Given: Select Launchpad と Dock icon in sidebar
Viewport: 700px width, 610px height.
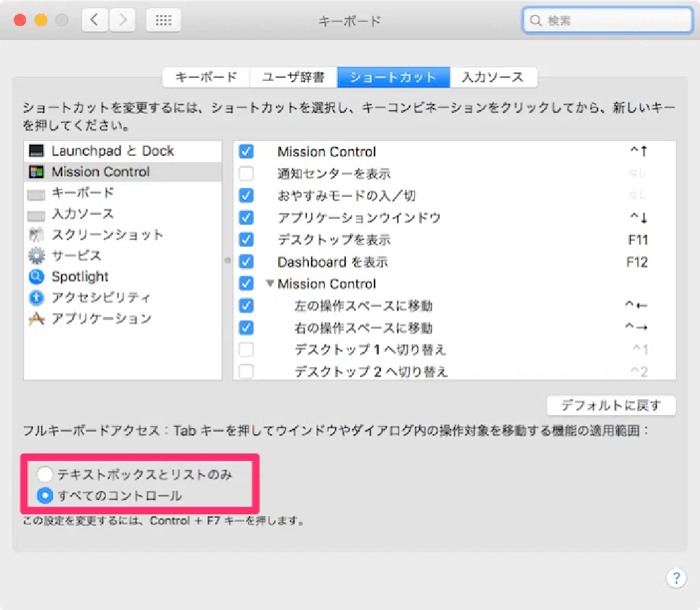Looking at the screenshot, I should click(37, 151).
